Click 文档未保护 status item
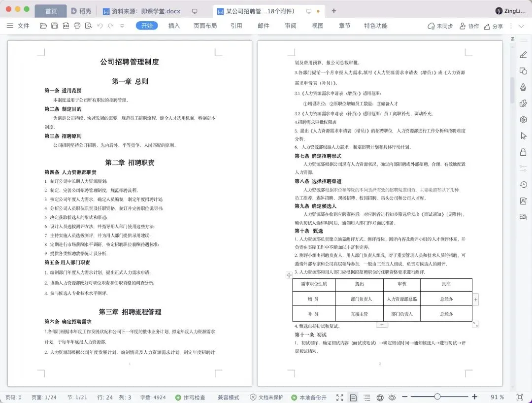 pyautogui.click(x=266, y=397)
